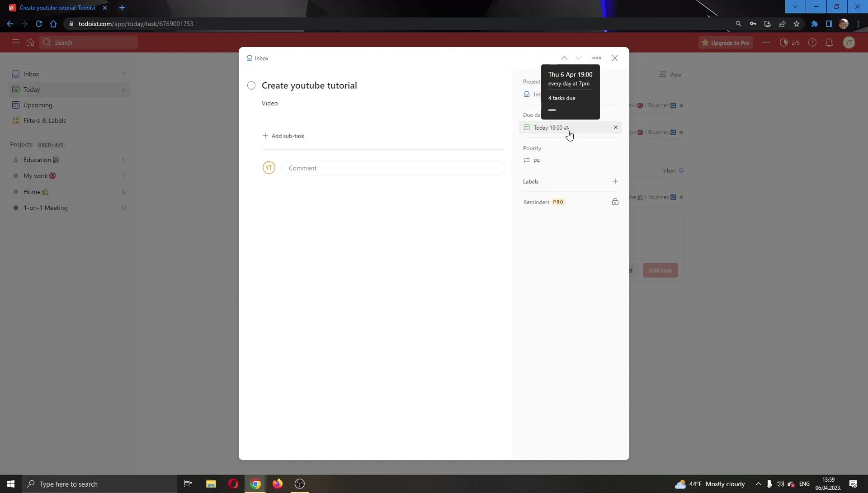Show hidden system tray icons
Image resolution: width=868 pixels, height=493 pixels.
[759, 484]
